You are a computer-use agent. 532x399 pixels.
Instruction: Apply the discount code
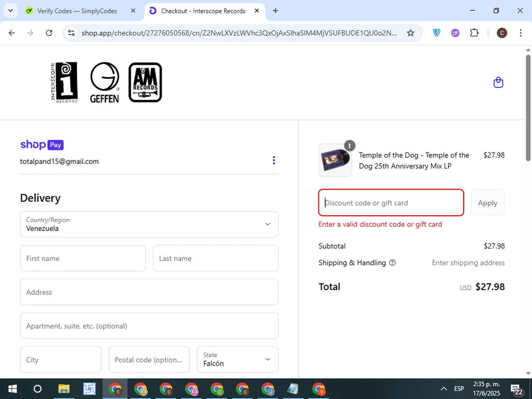coord(488,203)
